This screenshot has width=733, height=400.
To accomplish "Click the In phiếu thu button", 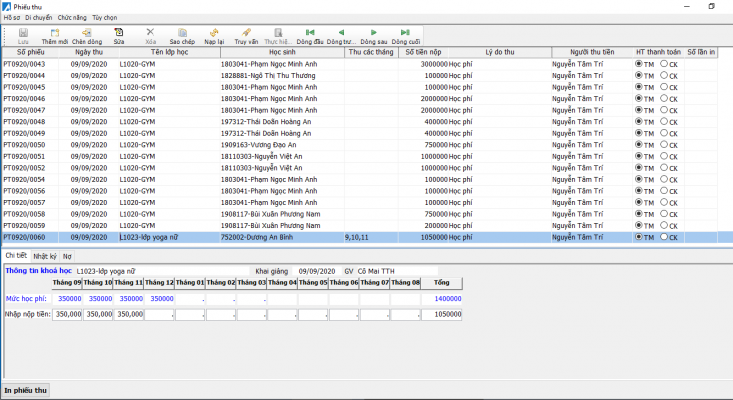I will 26,390.
